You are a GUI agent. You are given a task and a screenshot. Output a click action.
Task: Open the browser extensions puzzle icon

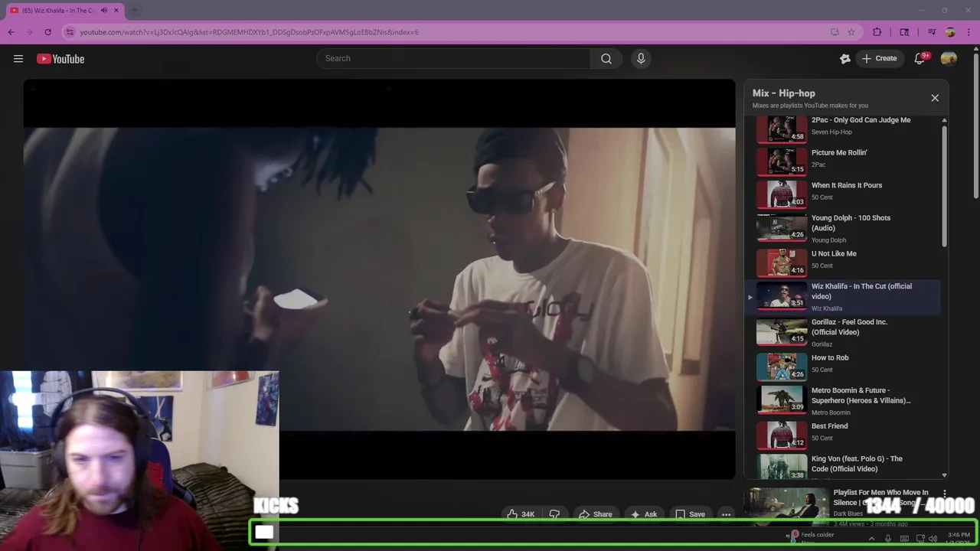click(x=877, y=32)
